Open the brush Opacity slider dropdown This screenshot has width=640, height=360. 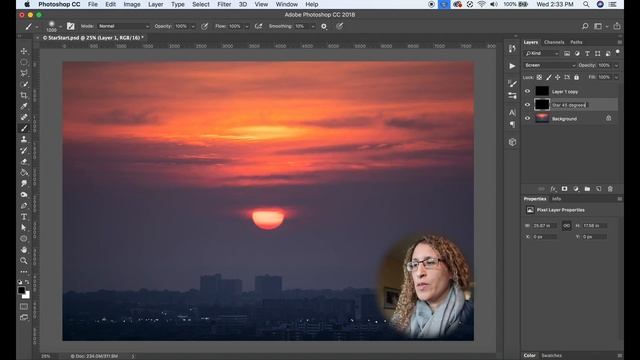pos(193,27)
